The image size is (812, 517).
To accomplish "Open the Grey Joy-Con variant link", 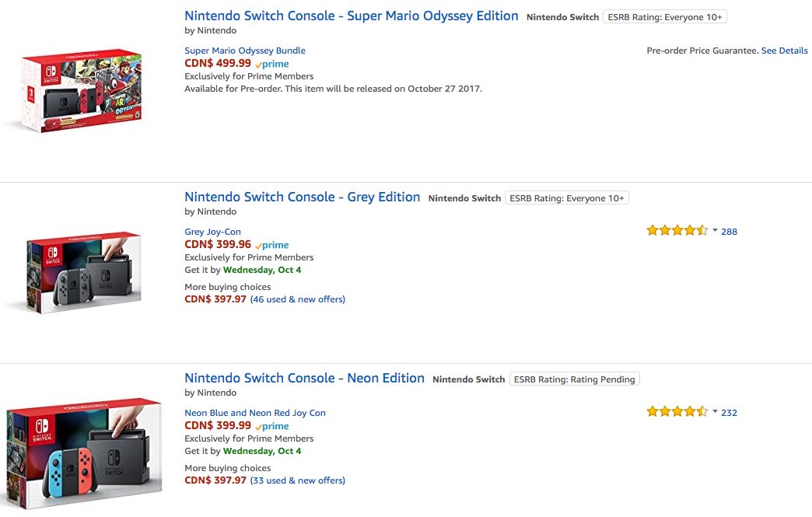I will pyautogui.click(x=212, y=232).
